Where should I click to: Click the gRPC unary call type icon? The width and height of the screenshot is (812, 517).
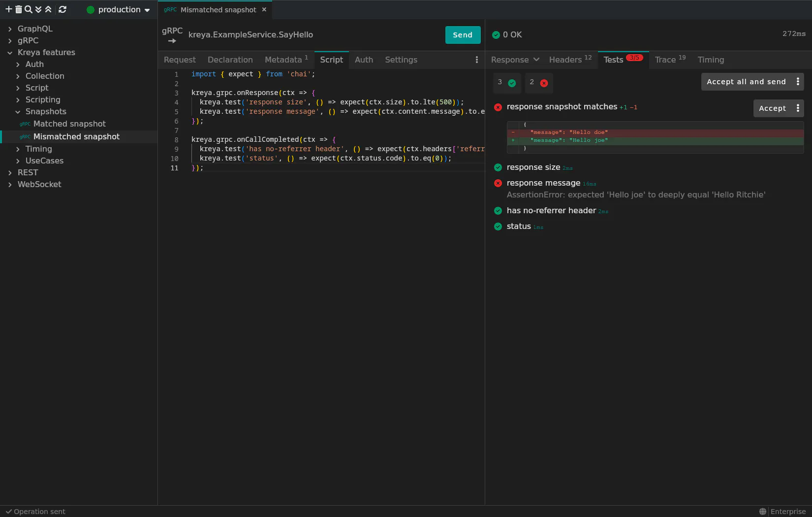[172, 35]
